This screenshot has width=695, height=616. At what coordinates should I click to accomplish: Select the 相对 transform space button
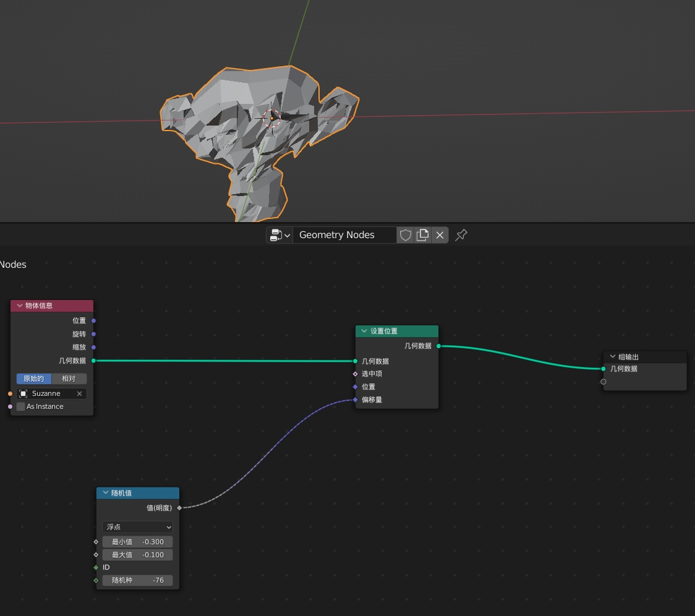69,379
